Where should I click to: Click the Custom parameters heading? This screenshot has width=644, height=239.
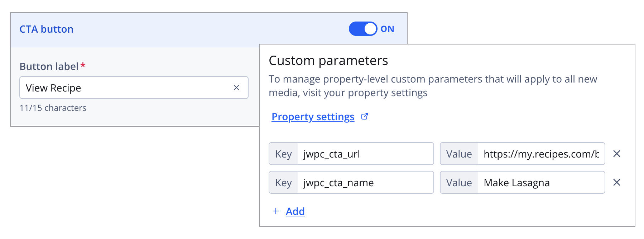tap(328, 61)
